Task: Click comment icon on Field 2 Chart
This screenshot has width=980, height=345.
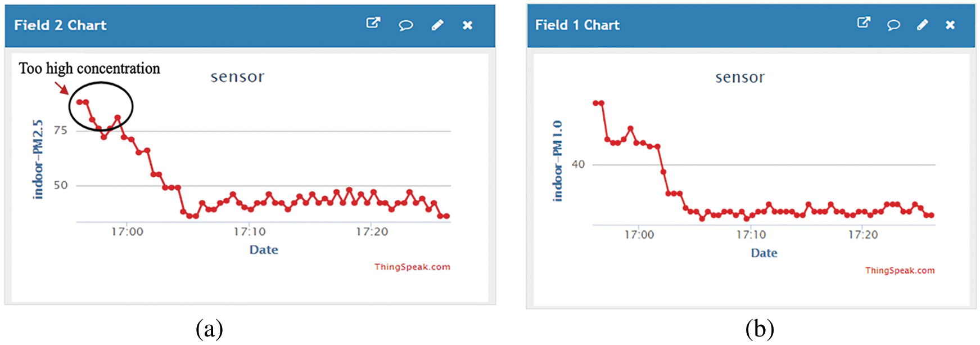Action: click(406, 25)
